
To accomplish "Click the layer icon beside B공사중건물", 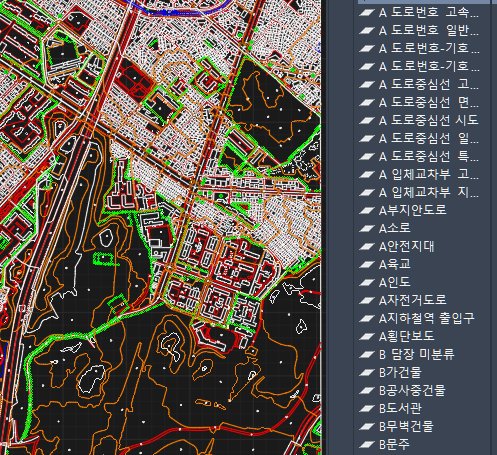I will coord(367,391).
